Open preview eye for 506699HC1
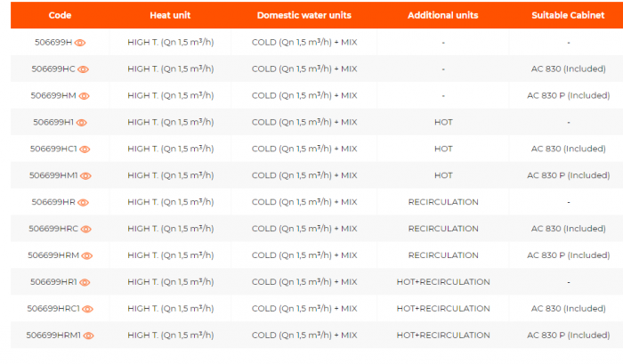 [85, 150]
